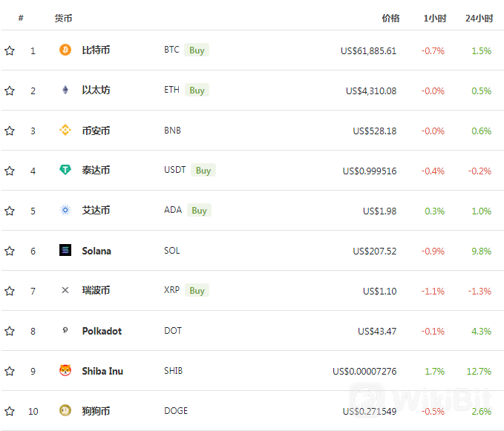
Task: Toggle favorite star for 瑞波币 row
Action: coord(10,291)
